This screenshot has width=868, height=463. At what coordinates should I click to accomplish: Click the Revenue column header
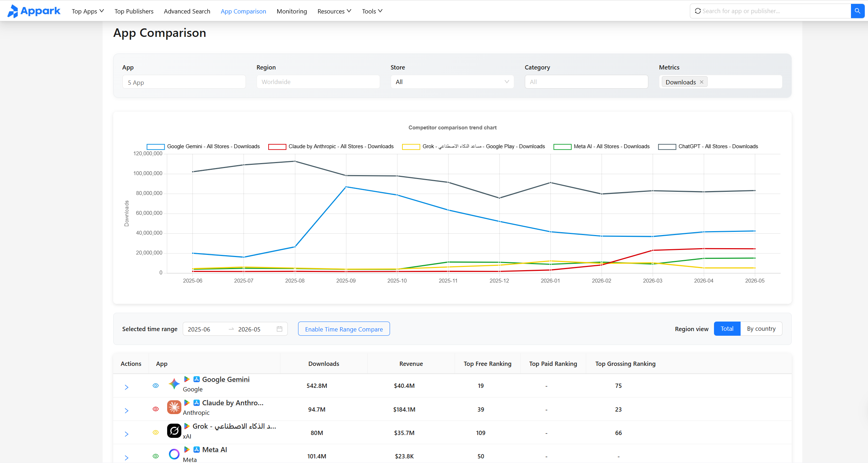tap(411, 364)
